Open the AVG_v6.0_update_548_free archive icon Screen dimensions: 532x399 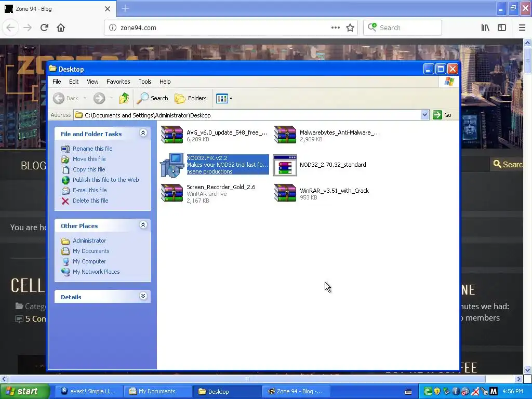[x=172, y=135]
